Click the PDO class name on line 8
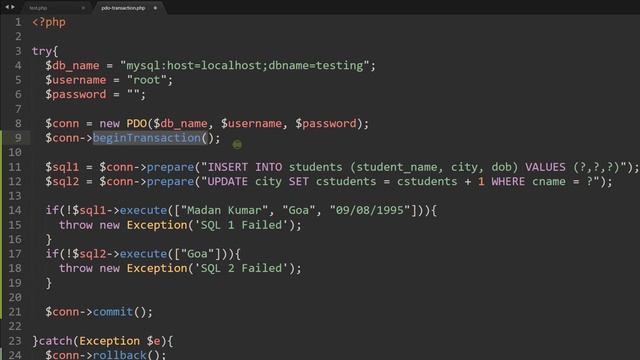Image resolution: width=640 pixels, height=360 pixels. tap(137, 123)
